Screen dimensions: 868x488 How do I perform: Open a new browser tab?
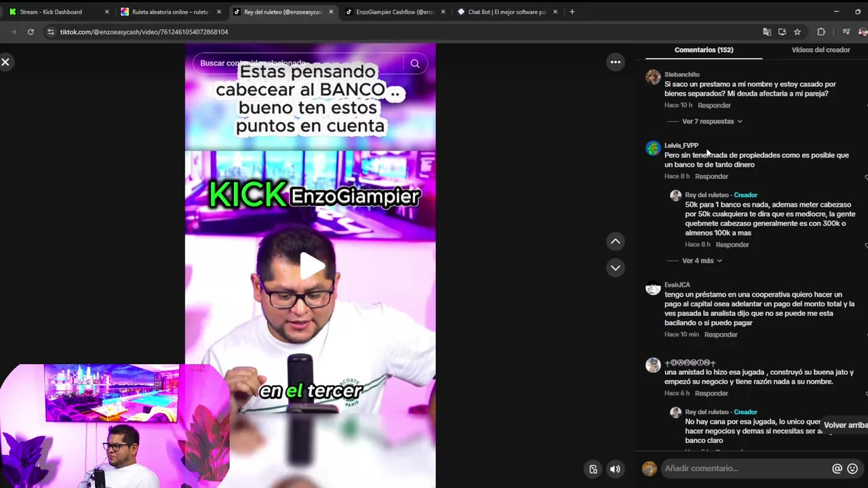pos(572,12)
